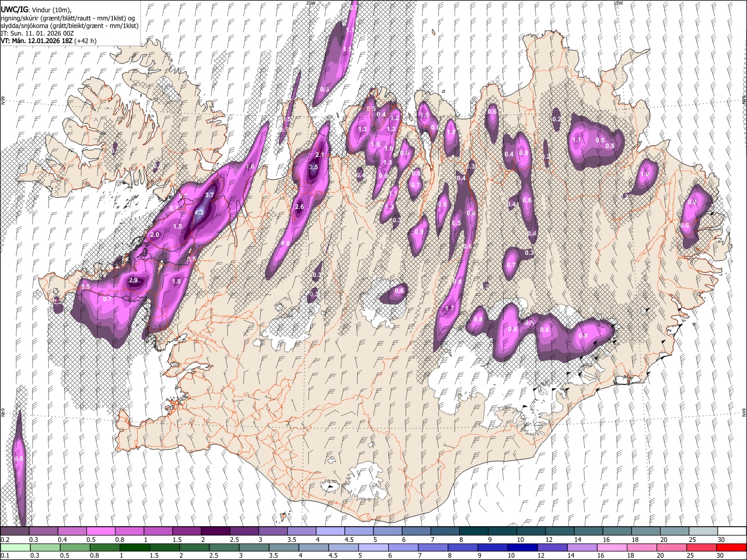Click the lavender swatch labeled 14 in lower legend
747x560 pixels.
pos(581,547)
